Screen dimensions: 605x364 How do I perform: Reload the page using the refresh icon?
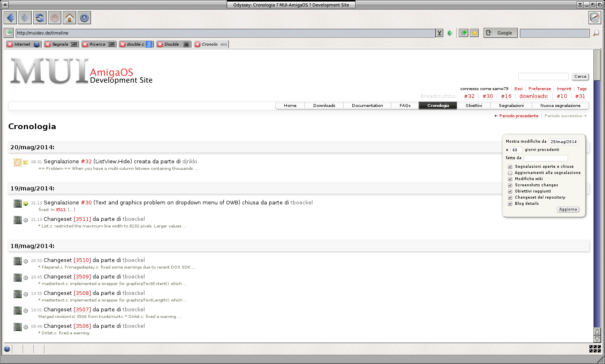pyautogui.click(x=40, y=18)
